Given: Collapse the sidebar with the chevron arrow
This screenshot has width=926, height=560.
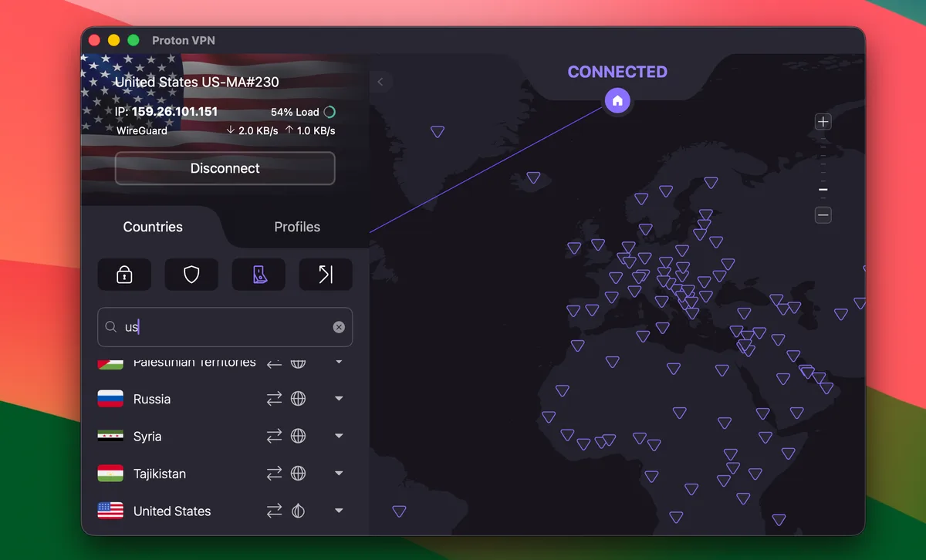Looking at the screenshot, I should tap(380, 82).
